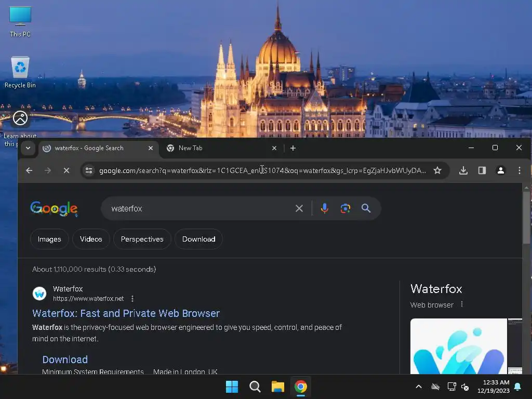Open the notifications bell icon
The height and width of the screenshot is (399, 532).
[518, 387]
